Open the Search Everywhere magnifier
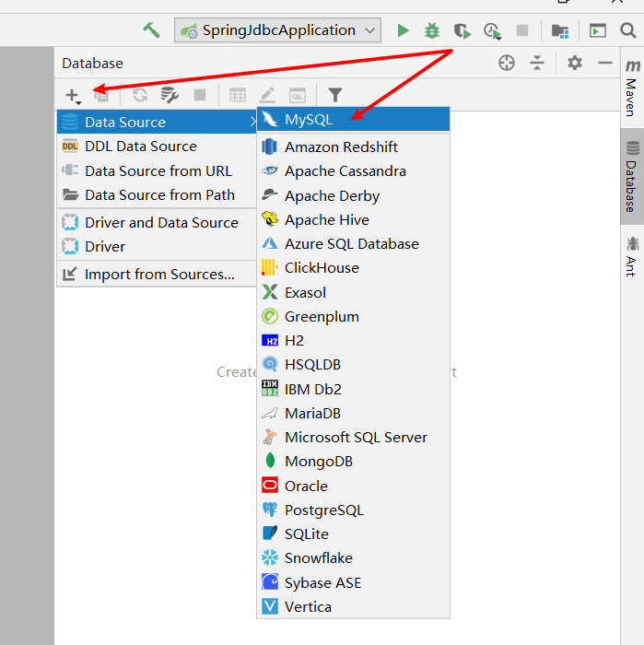644x645 pixels. (628, 30)
